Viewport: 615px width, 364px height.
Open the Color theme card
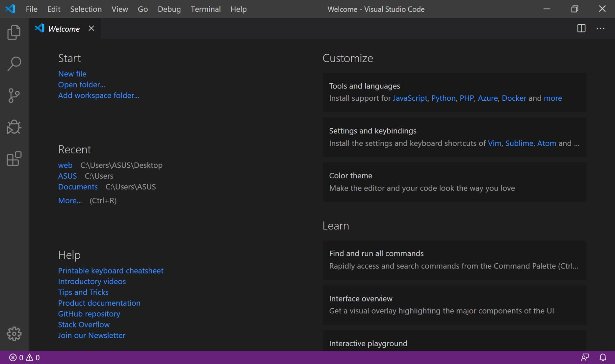pos(454,182)
